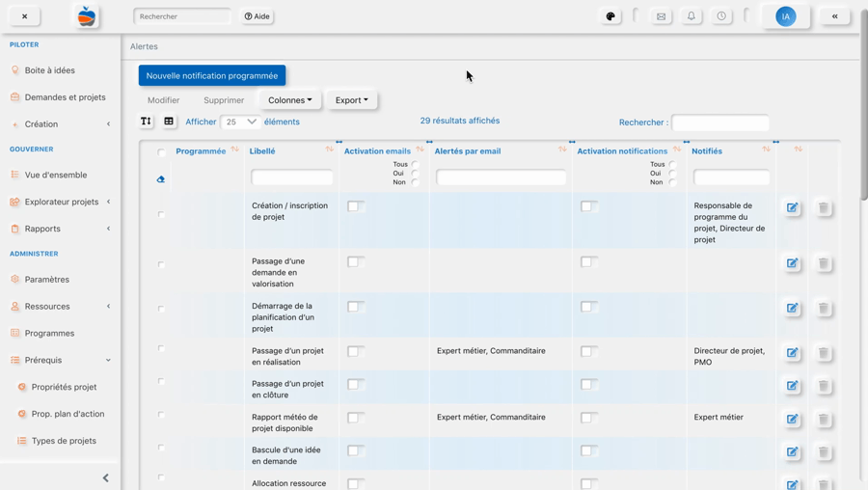This screenshot has height=490, width=868.
Task: Edit the Passage d'une demande en valorisation row
Action: pos(792,263)
